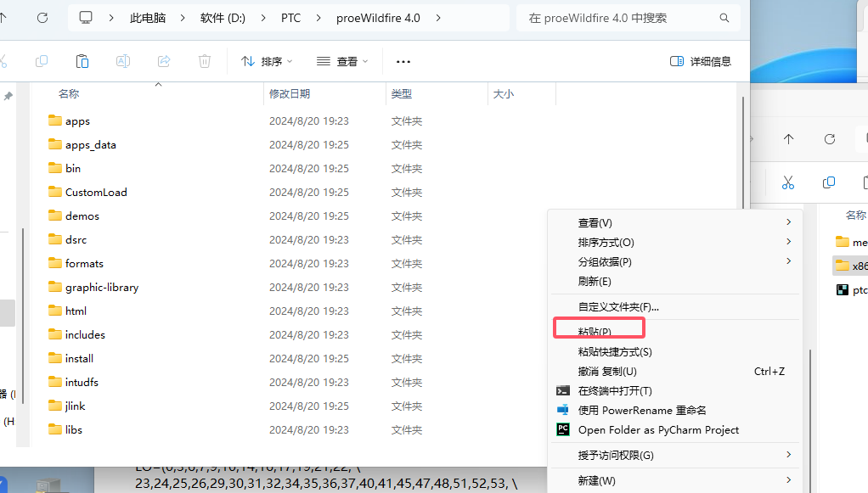Click the bin folder icon
The width and height of the screenshot is (868, 493).
click(55, 168)
